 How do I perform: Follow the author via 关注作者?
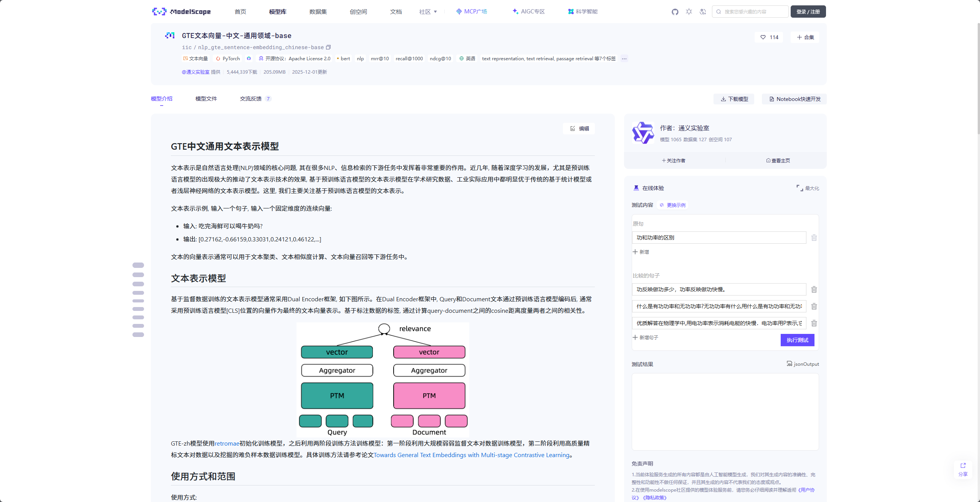point(673,160)
